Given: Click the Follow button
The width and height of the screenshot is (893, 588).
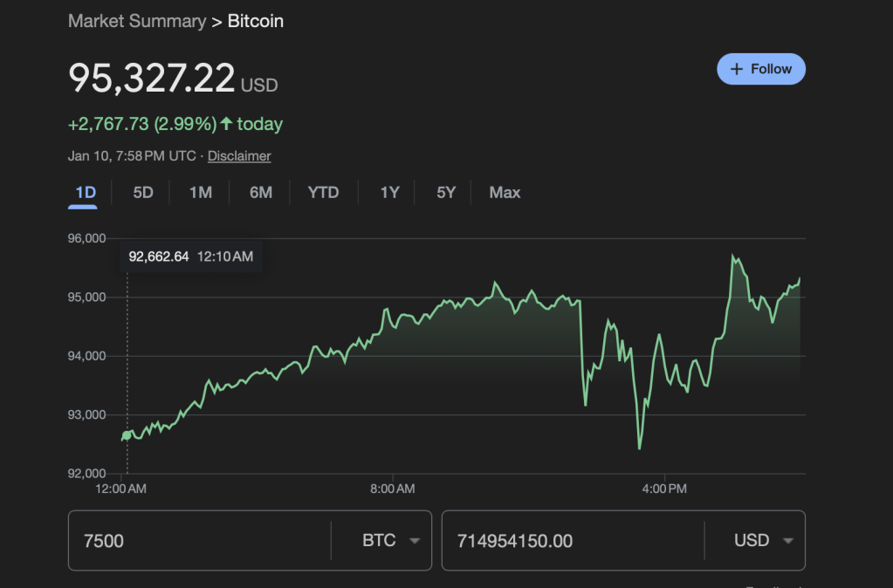Looking at the screenshot, I should pyautogui.click(x=760, y=69).
